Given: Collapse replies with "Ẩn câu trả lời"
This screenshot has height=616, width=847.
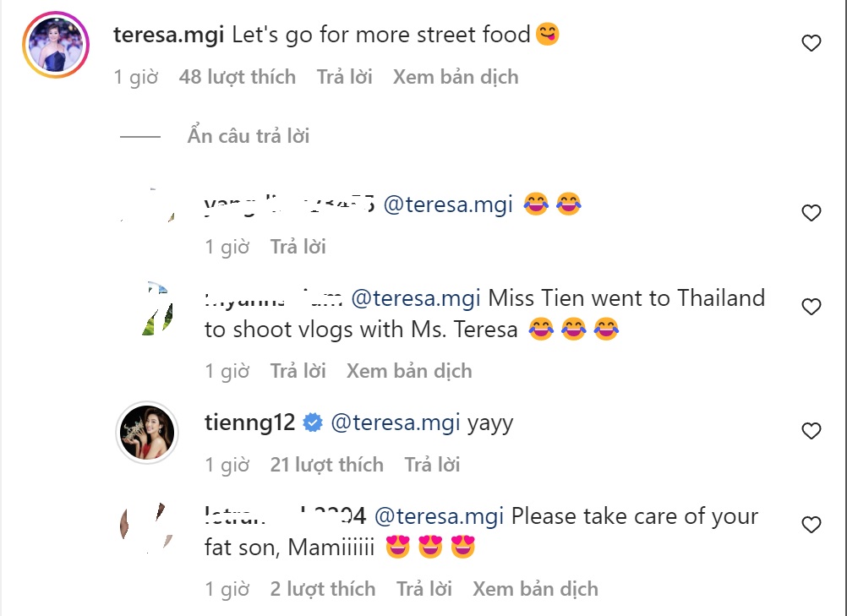Looking at the screenshot, I should [248, 136].
